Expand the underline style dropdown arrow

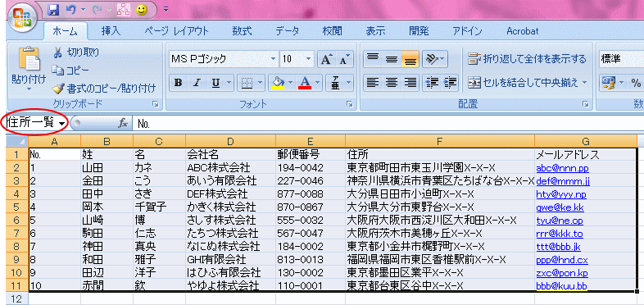tap(229, 83)
